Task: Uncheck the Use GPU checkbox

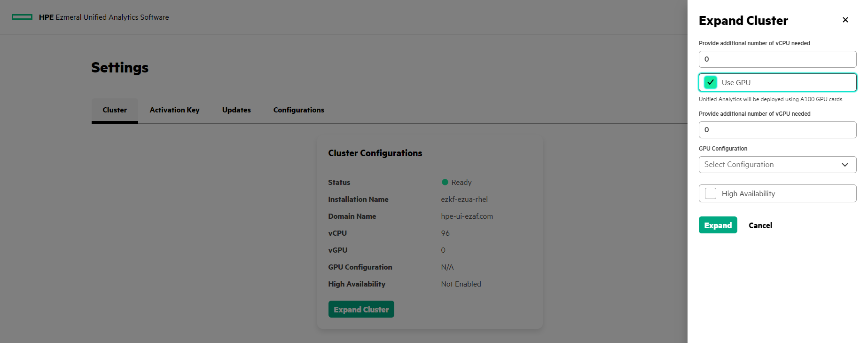Action: [x=711, y=82]
